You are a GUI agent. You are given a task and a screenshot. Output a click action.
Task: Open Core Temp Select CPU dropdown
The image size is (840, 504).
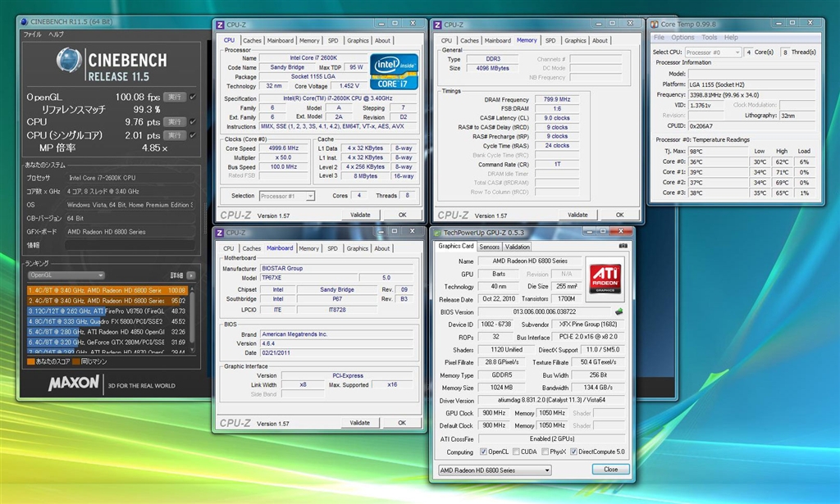[713, 52]
